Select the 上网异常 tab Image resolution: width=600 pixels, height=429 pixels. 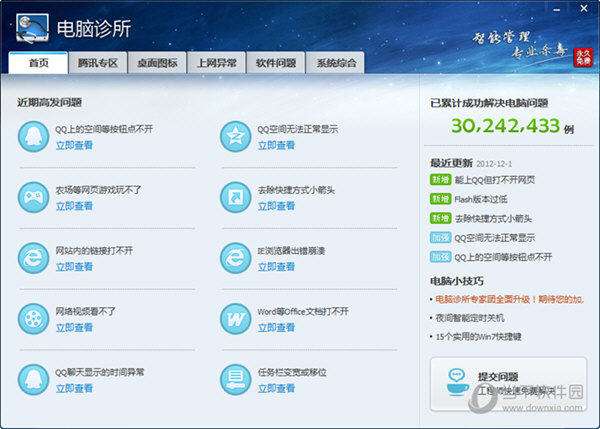point(217,63)
